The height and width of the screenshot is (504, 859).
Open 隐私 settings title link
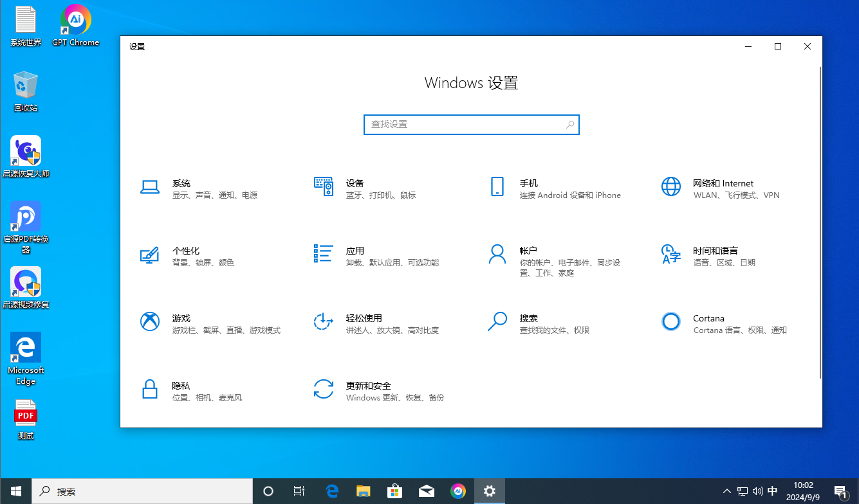[x=181, y=386]
